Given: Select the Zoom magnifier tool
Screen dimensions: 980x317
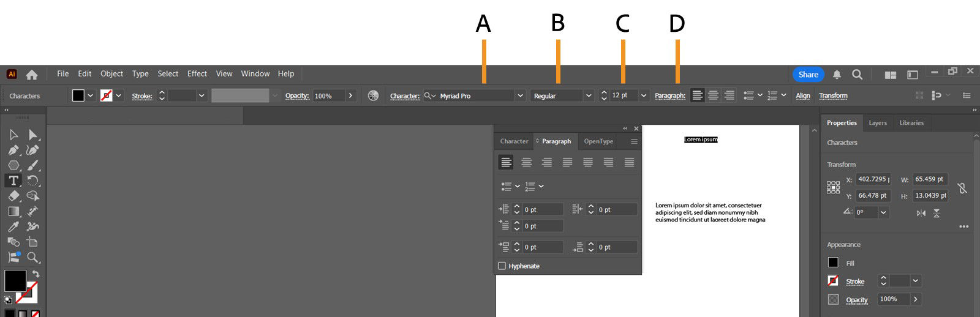Looking at the screenshot, I should coord(33,257).
